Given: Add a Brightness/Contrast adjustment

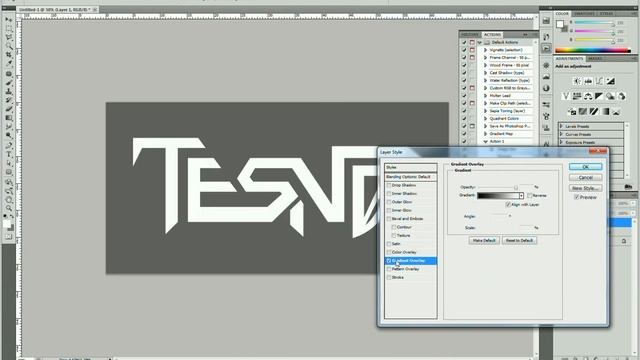Looking at the screenshot, I should (577, 81).
